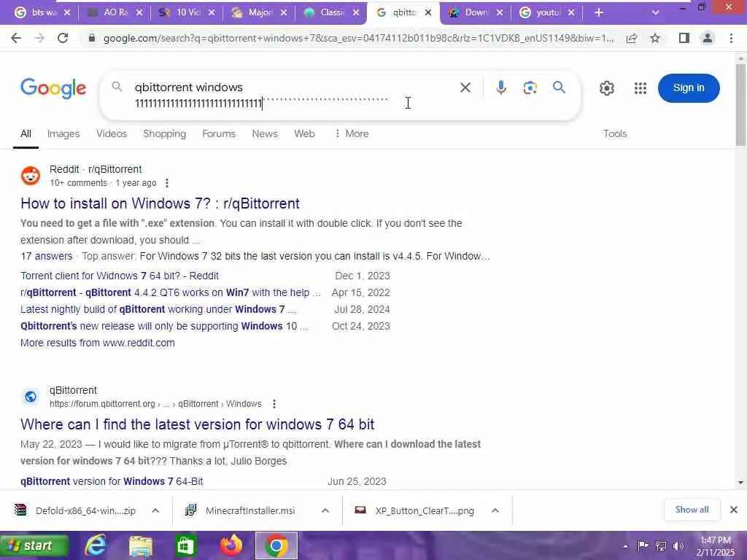747x560 pixels.
Task: Search by image with Google Lens
Action: (530, 87)
